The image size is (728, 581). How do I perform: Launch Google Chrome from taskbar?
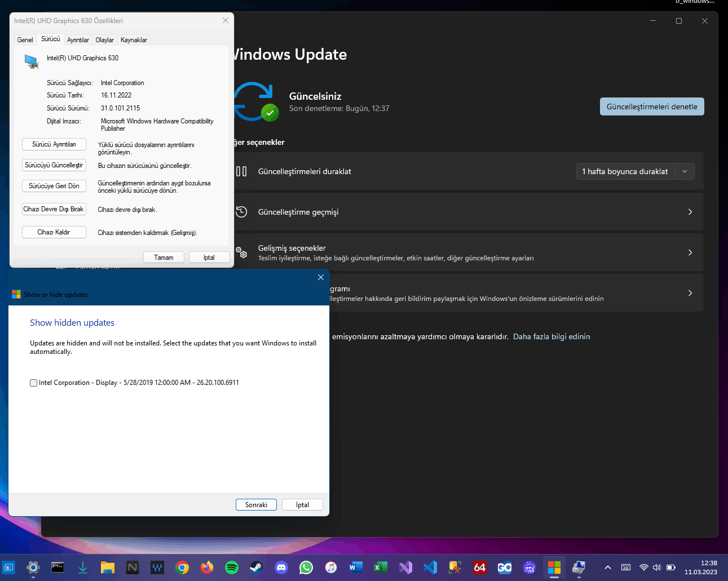point(182,567)
